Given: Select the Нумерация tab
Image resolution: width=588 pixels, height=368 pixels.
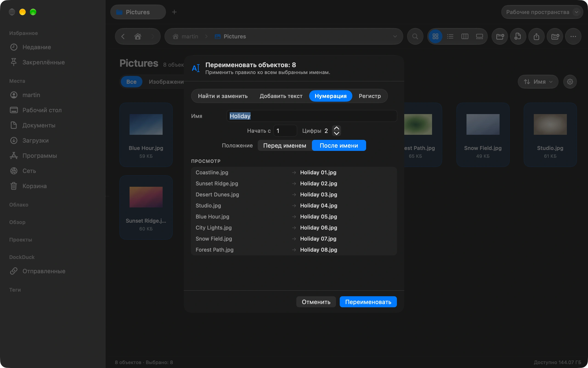Looking at the screenshot, I should [331, 96].
